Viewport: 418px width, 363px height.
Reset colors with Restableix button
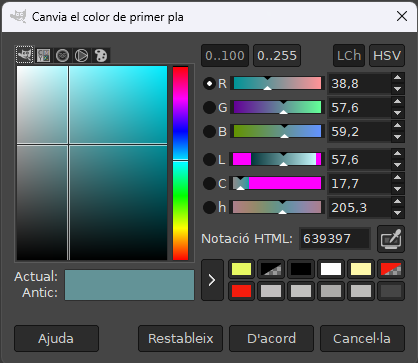tap(180, 339)
